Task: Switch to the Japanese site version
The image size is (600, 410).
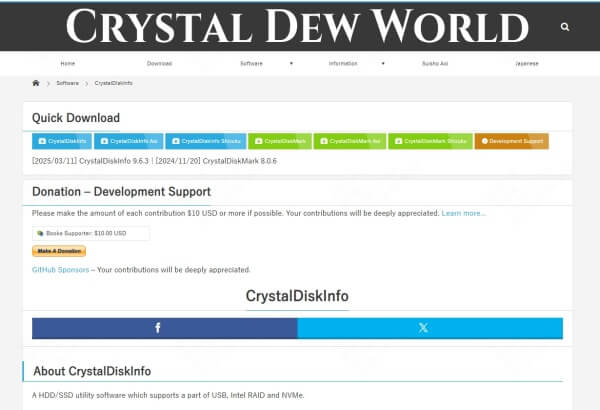Action: [527, 64]
